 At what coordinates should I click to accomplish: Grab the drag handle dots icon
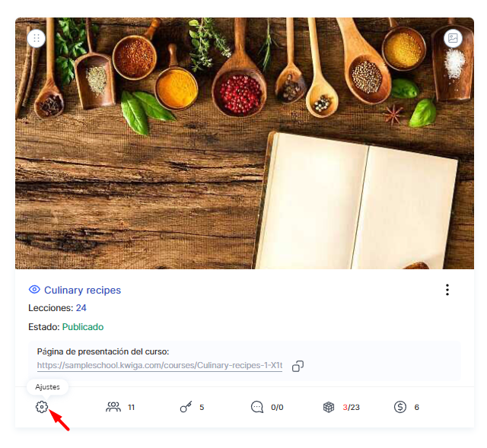37,38
